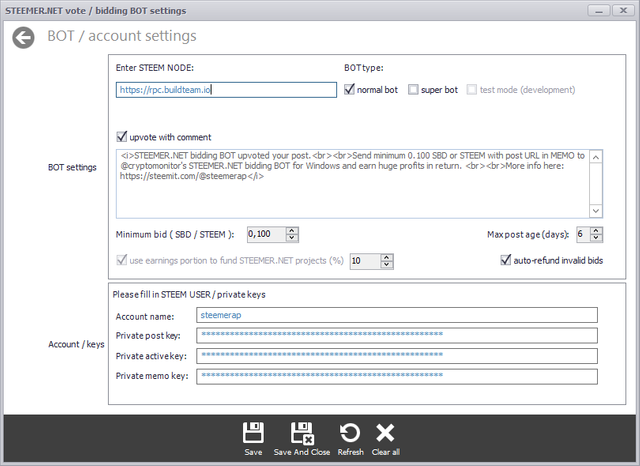Click the Clear all label

386,452
